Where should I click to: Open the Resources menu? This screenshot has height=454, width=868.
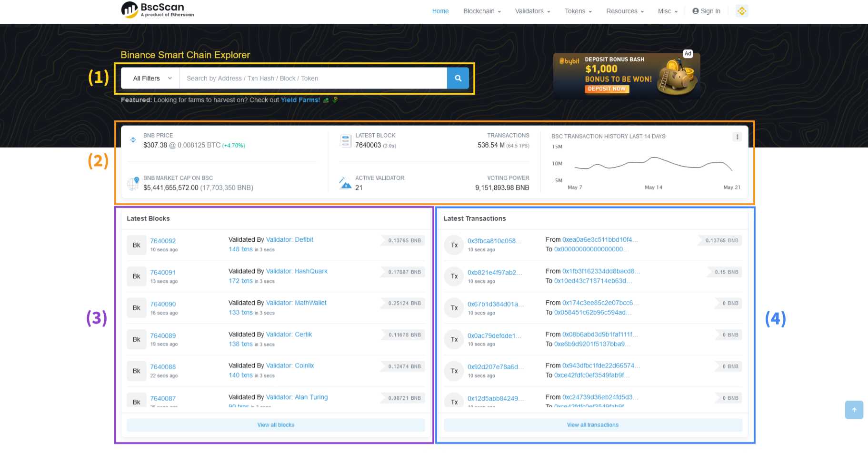(x=625, y=11)
